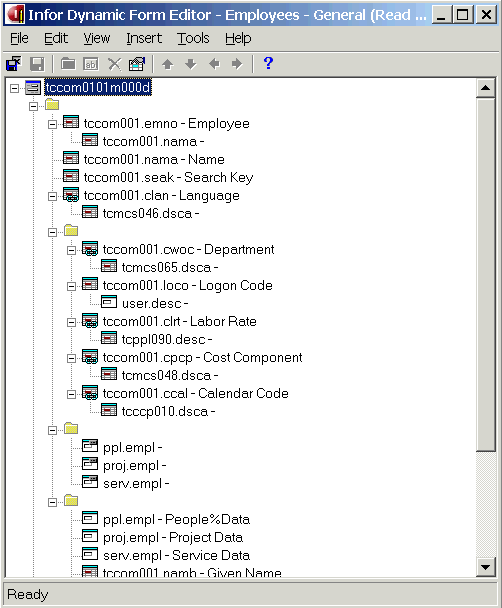Collapse tccom001.loco - Logon Code node

(x=71, y=287)
